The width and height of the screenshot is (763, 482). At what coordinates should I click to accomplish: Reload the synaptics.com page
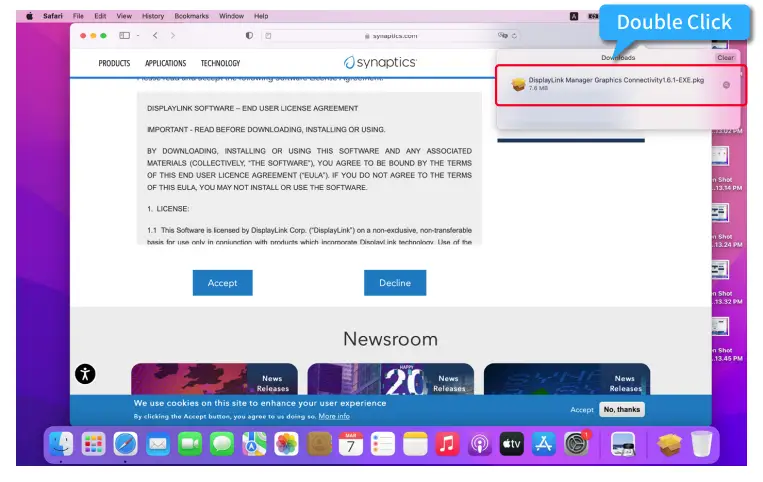pyautogui.click(x=514, y=36)
